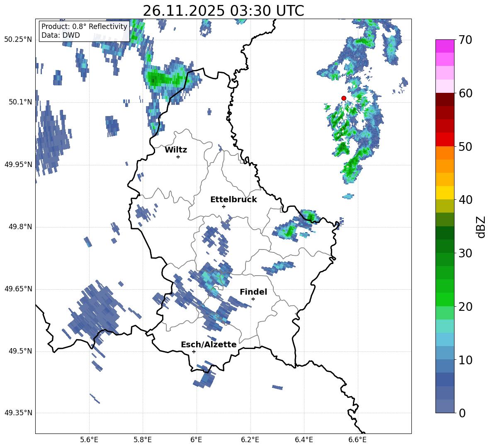
Task: Click the 10 tick on the colorbar
Action: pos(465,360)
